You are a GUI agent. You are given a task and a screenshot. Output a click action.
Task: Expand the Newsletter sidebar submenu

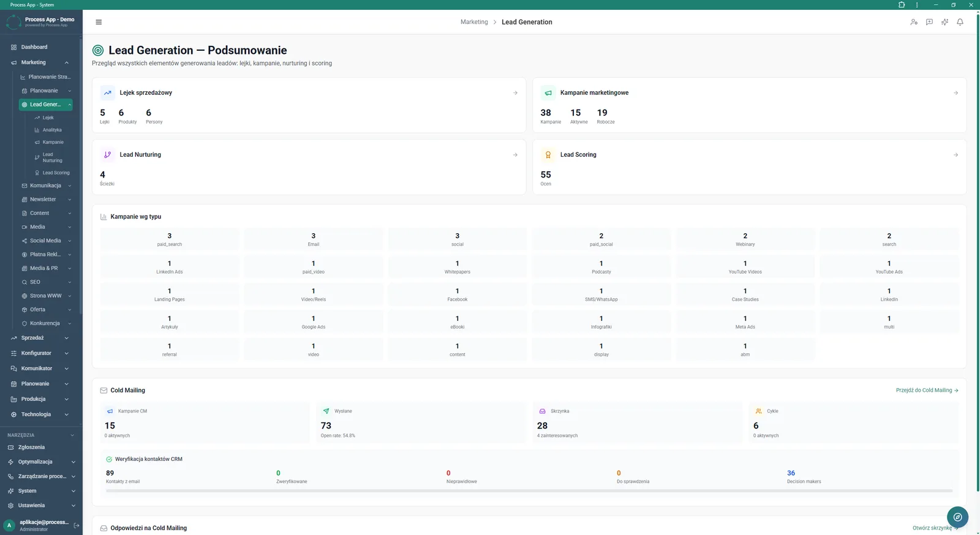(x=69, y=200)
